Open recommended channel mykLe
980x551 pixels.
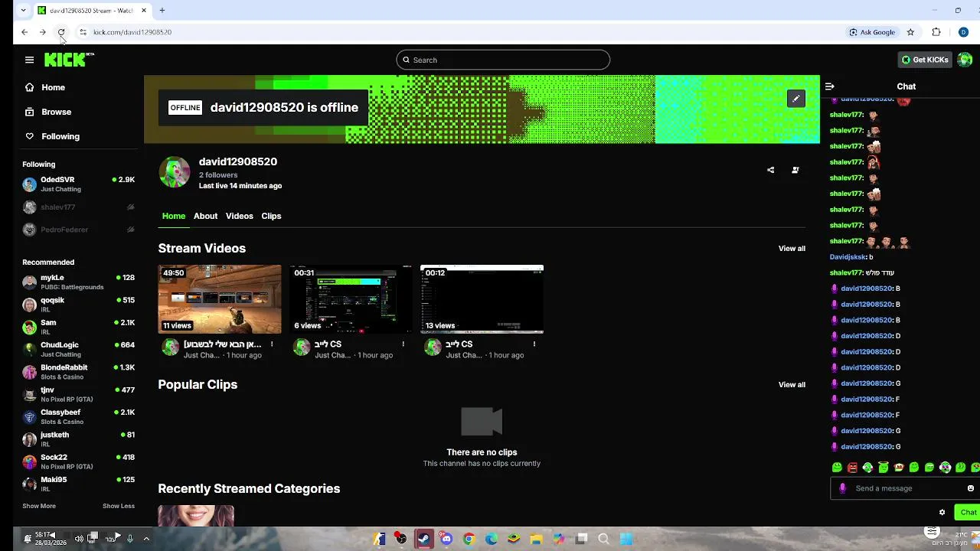pyautogui.click(x=78, y=282)
